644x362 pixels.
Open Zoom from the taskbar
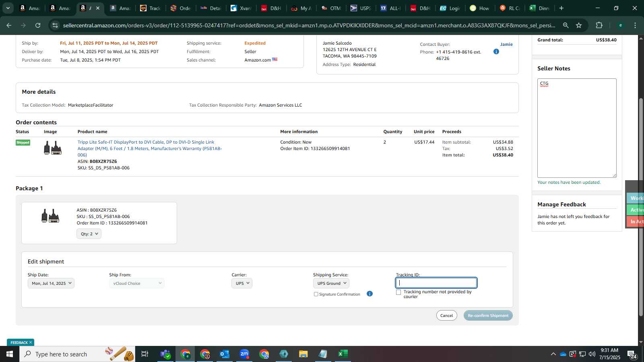(x=244, y=354)
